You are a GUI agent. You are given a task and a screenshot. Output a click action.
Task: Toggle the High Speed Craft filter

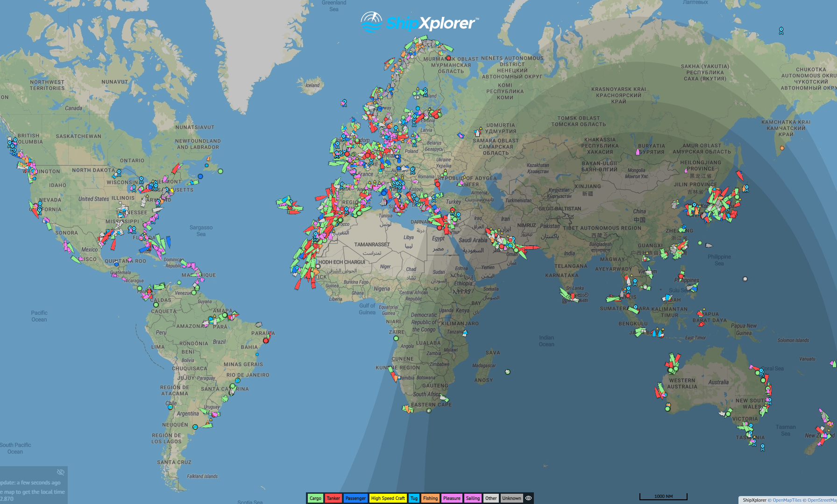388,498
